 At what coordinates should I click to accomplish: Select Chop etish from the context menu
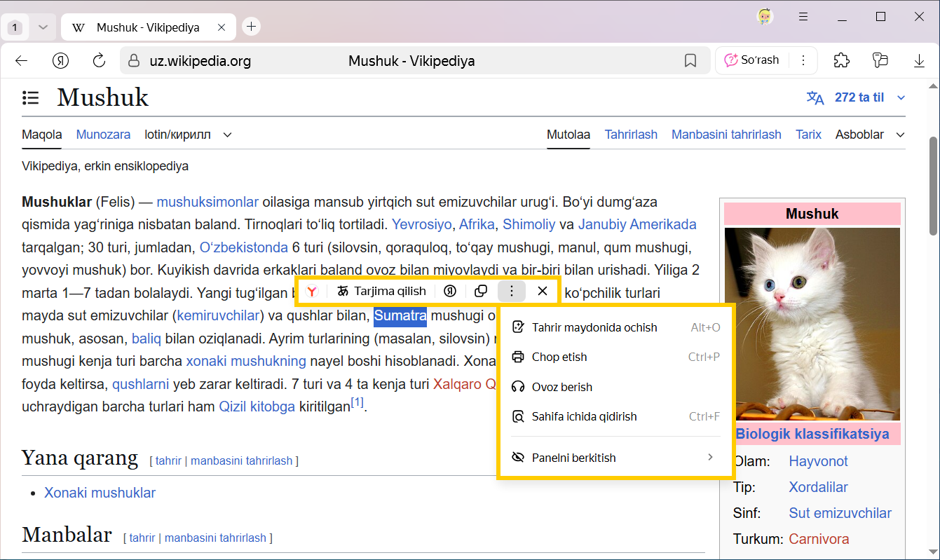[559, 357]
